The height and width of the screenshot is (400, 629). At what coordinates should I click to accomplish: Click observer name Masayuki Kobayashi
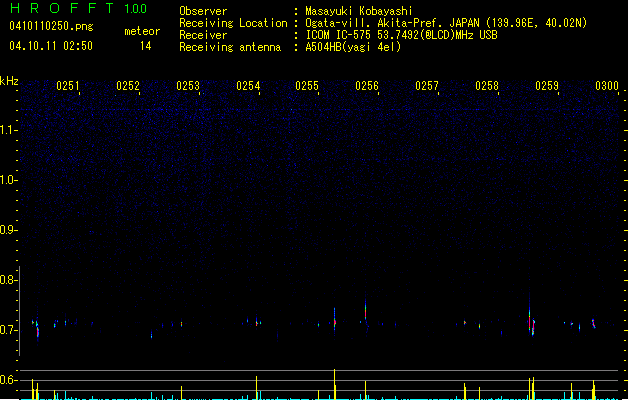[x=359, y=11]
